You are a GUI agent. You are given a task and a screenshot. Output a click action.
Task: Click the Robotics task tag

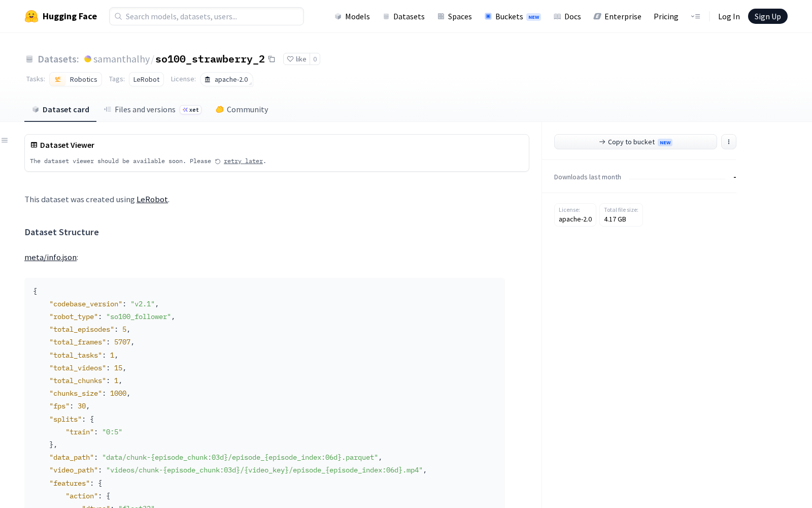click(x=76, y=79)
